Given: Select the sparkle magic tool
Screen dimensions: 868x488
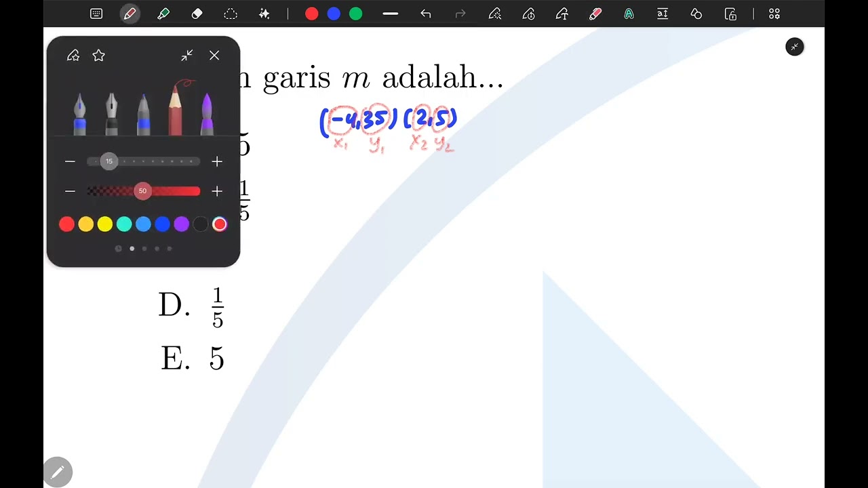Looking at the screenshot, I should [x=264, y=14].
